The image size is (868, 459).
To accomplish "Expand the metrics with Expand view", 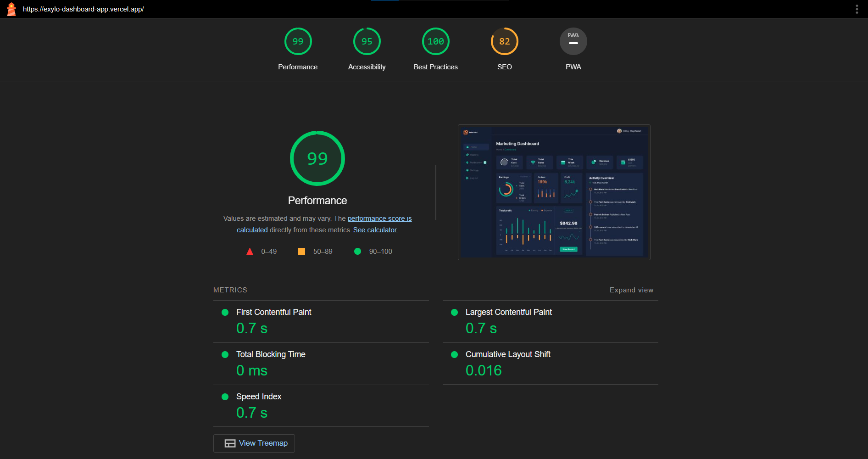I will coord(631,290).
